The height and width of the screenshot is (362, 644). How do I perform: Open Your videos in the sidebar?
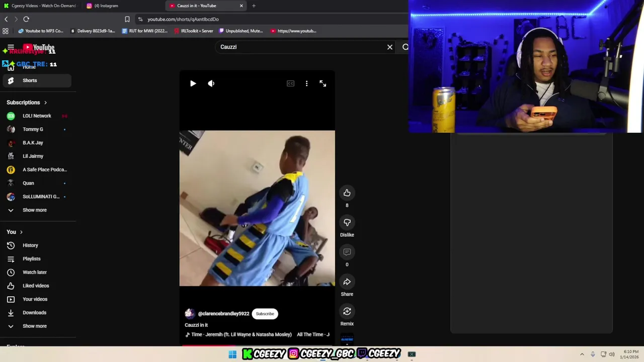tap(37, 299)
